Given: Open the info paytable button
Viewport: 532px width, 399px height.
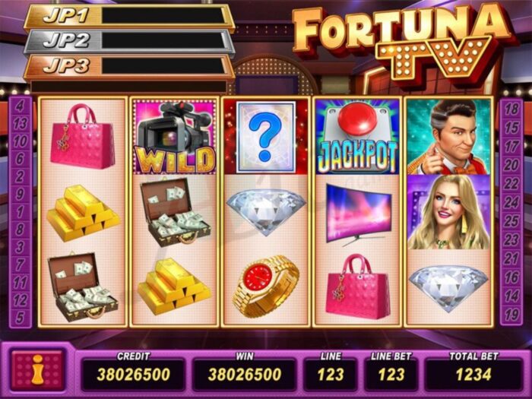Looking at the screenshot, I should pos(37,370).
